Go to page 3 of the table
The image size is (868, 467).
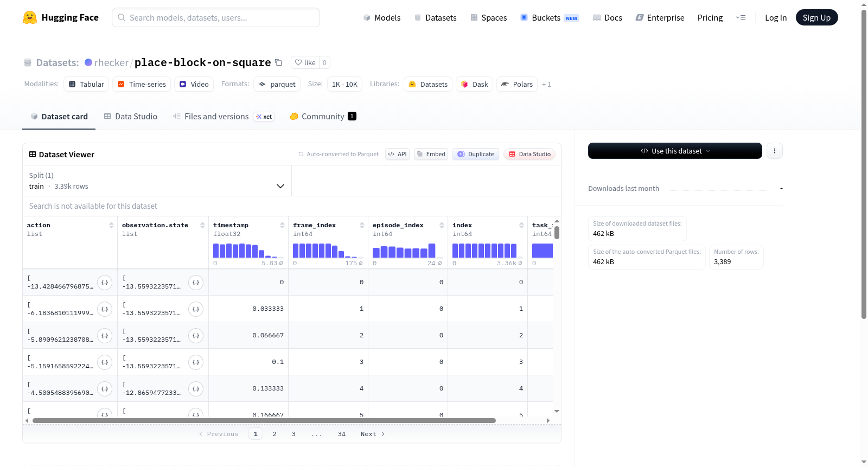pyautogui.click(x=293, y=434)
